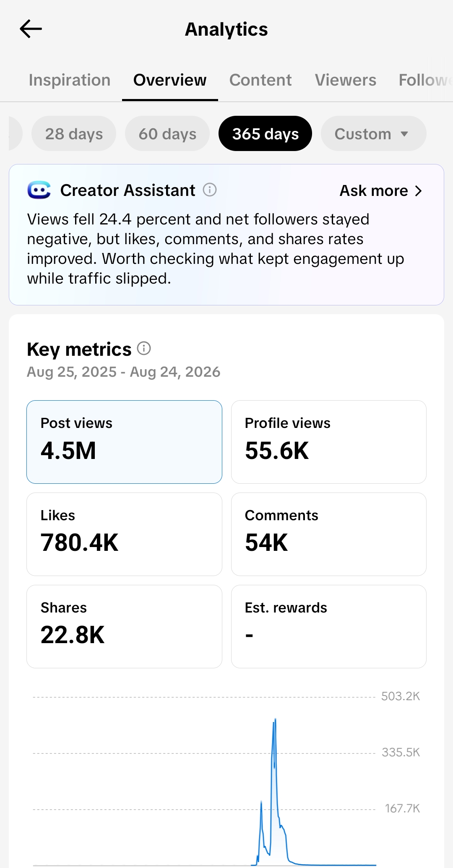This screenshot has height=868, width=453.
Task: Open the Custom date range dropdown
Action: pos(373,134)
